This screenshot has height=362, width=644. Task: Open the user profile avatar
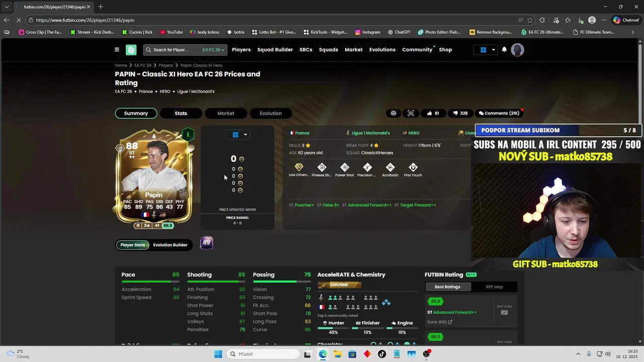coord(517,50)
